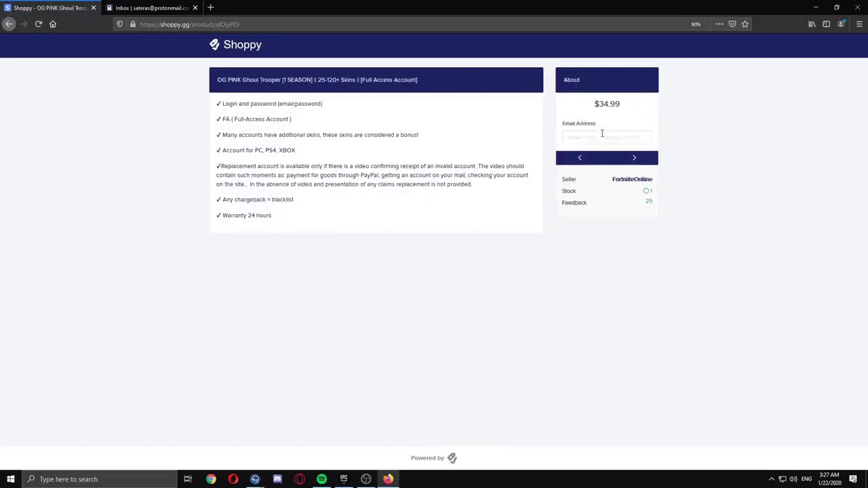868x488 pixels.
Task: Save page to Pocket
Action: pyautogui.click(x=732, y=24)
